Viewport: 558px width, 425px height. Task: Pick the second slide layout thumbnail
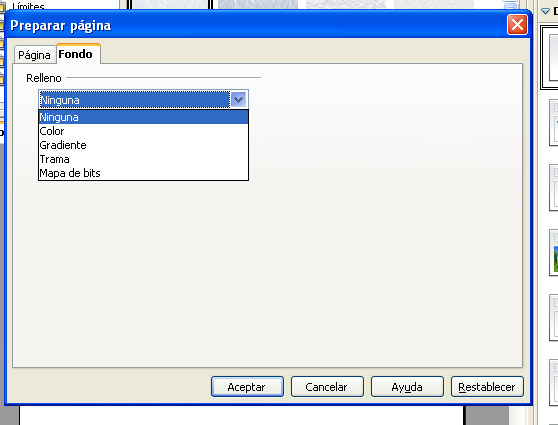coord(554,122)
